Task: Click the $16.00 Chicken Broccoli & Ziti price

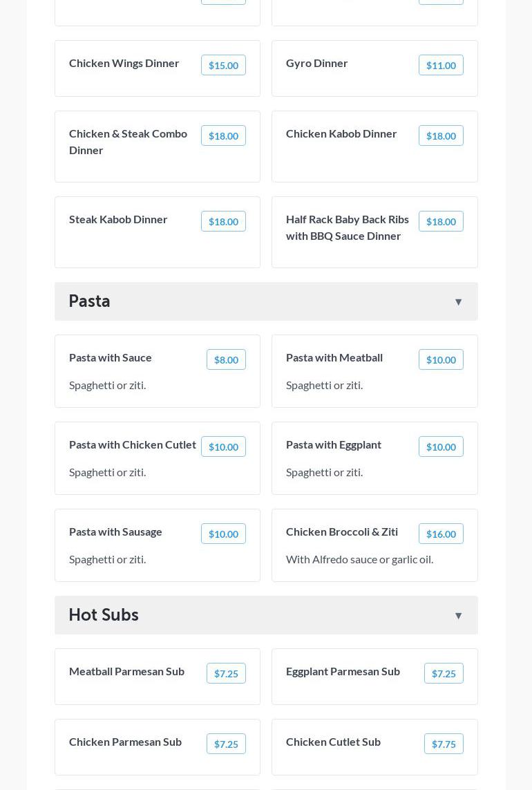Action: click(441, 534)
